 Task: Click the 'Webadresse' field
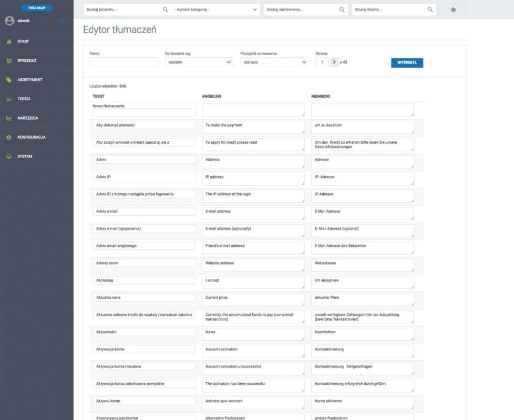point(363,266)
